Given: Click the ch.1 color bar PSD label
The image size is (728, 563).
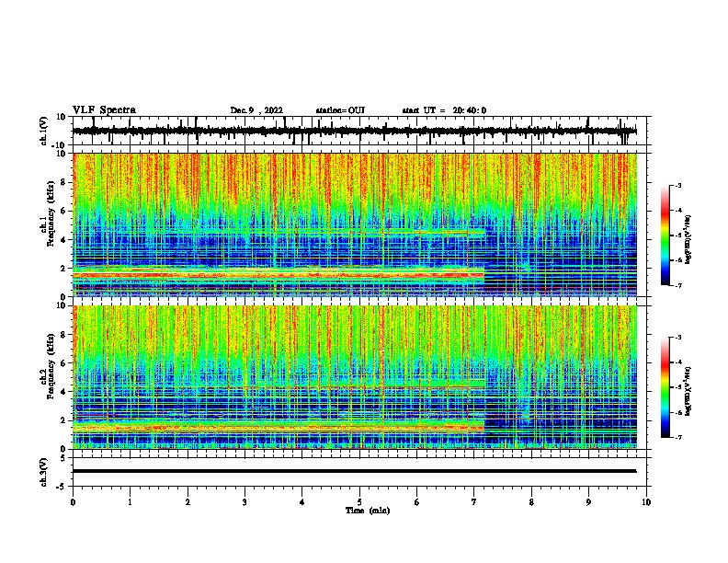Looking at the screenshot, I should [688, 239].
